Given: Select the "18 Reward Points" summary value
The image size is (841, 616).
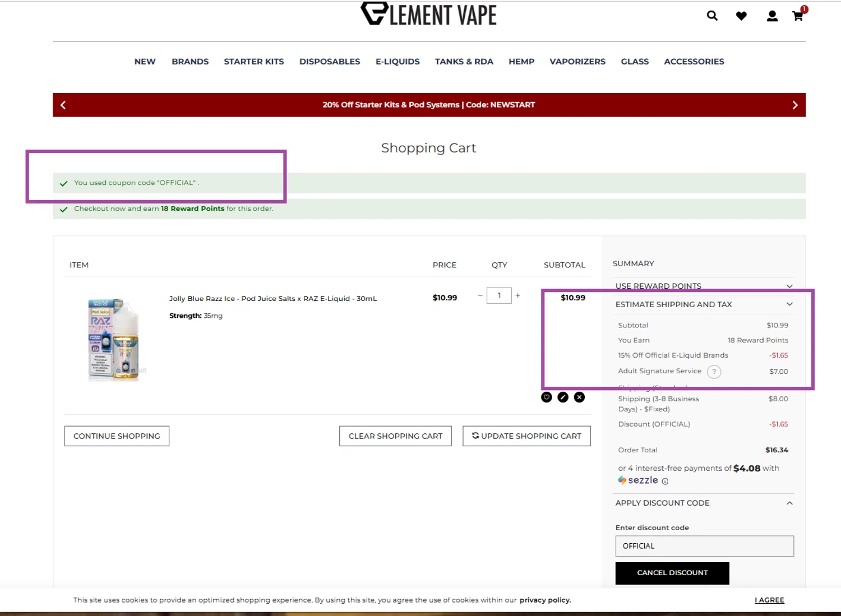Looking at the screenshot, I should [758, 340].
